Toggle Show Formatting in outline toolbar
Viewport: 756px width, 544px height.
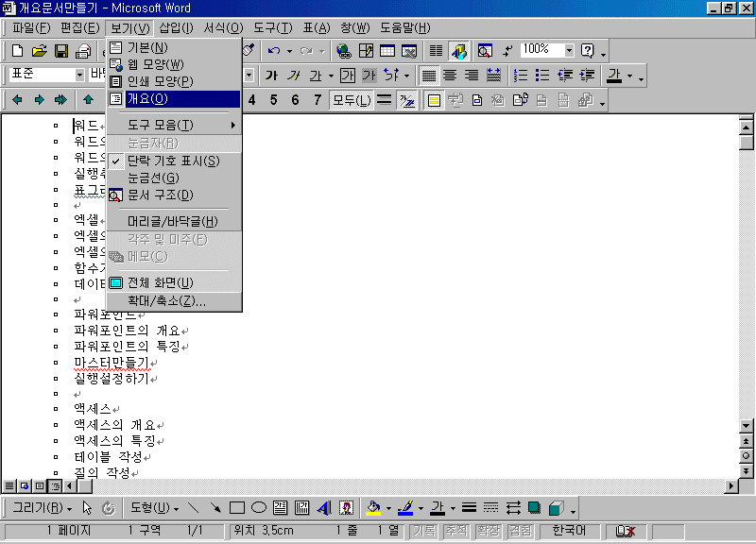[407, 100]
